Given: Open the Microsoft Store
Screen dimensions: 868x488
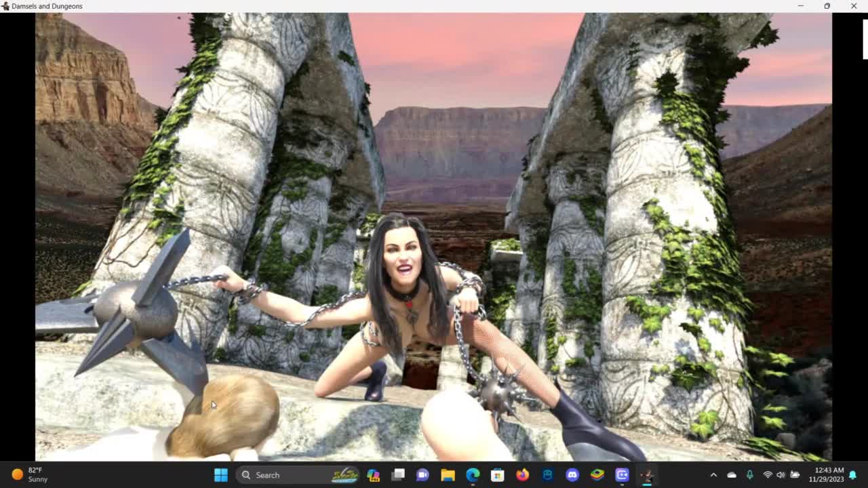Looking at the screenshot, I should pos(498,475).
